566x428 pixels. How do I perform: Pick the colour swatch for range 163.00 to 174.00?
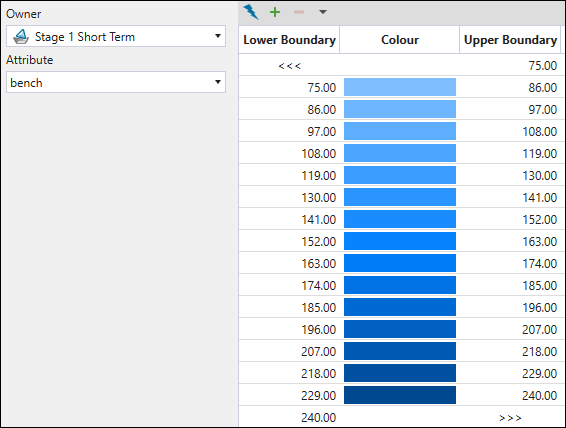point(400,263)
